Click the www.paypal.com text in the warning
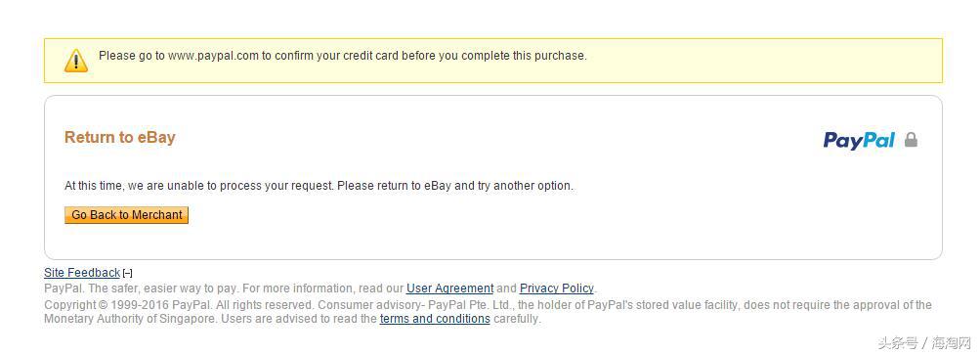Screen dimensions: 980x355 pyautogui.click(x=213, y=56)
